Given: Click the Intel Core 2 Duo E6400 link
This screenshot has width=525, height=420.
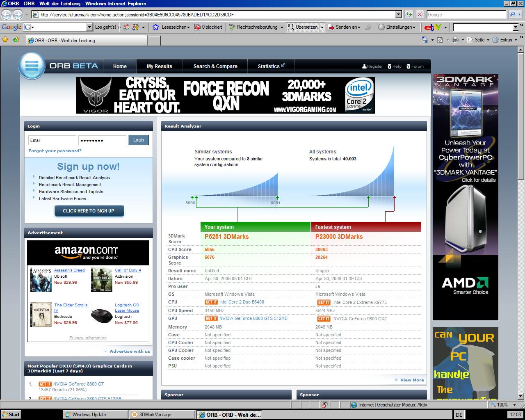Looking at the screenshot, I should coord(242,302).
